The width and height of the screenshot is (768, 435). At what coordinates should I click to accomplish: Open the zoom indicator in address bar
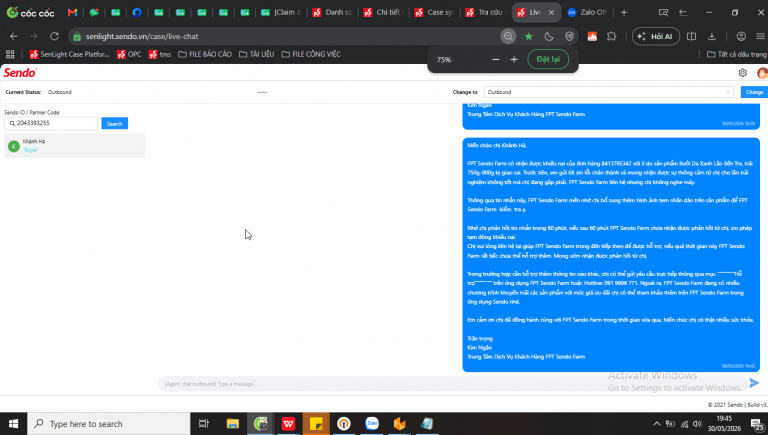coord(508,36)
